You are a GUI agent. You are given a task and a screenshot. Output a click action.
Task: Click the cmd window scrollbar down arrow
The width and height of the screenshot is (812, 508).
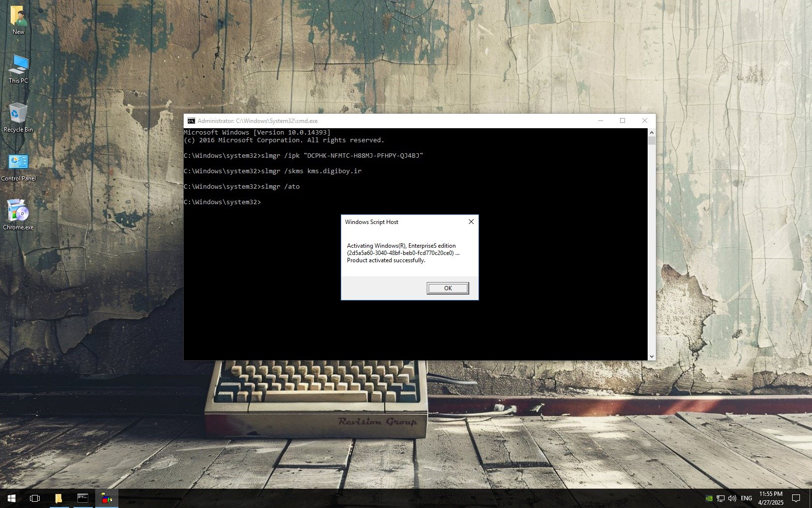pos(652,356)
